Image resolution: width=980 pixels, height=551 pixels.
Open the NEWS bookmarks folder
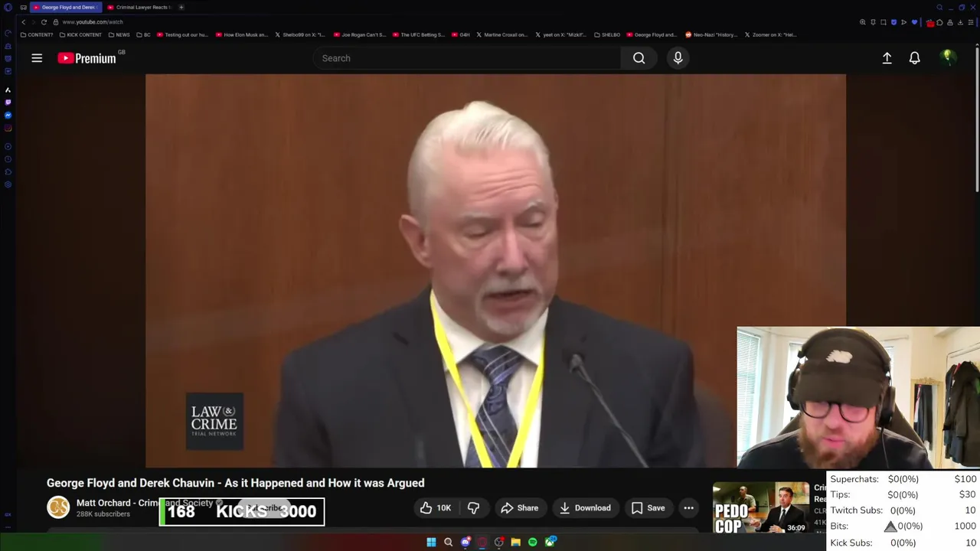tap(119, 35)
